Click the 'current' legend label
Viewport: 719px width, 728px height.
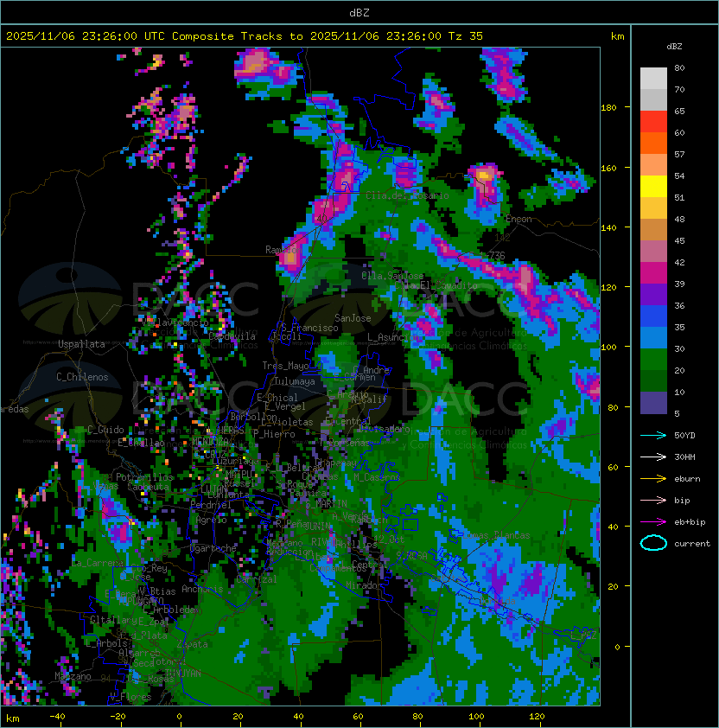692,544
